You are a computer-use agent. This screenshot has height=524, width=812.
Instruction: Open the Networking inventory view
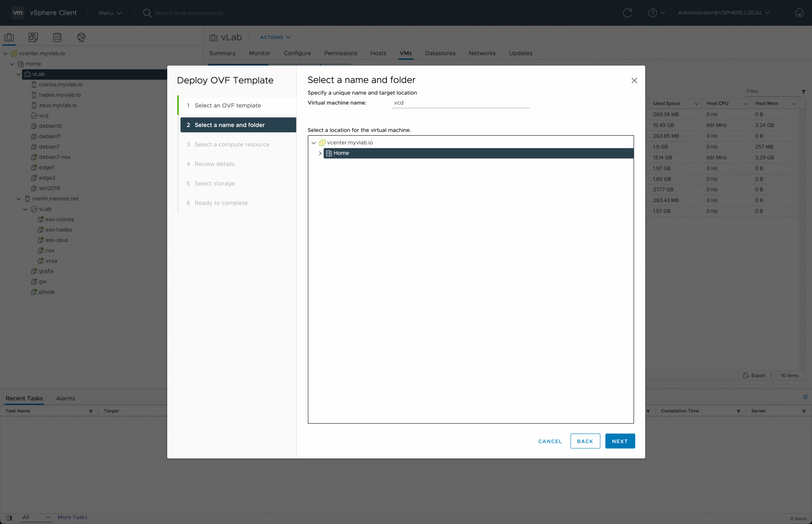pyautogui.click(x=81, y=37)
